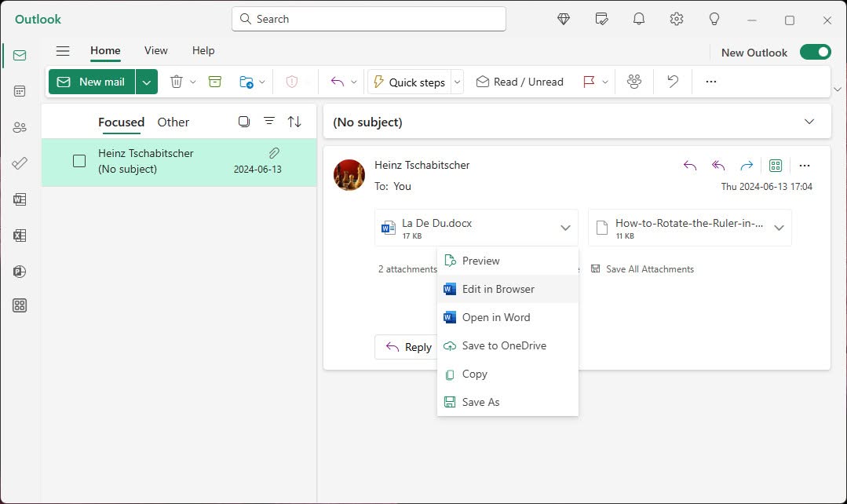Launch Word from the sidebar

coord(20,199)
